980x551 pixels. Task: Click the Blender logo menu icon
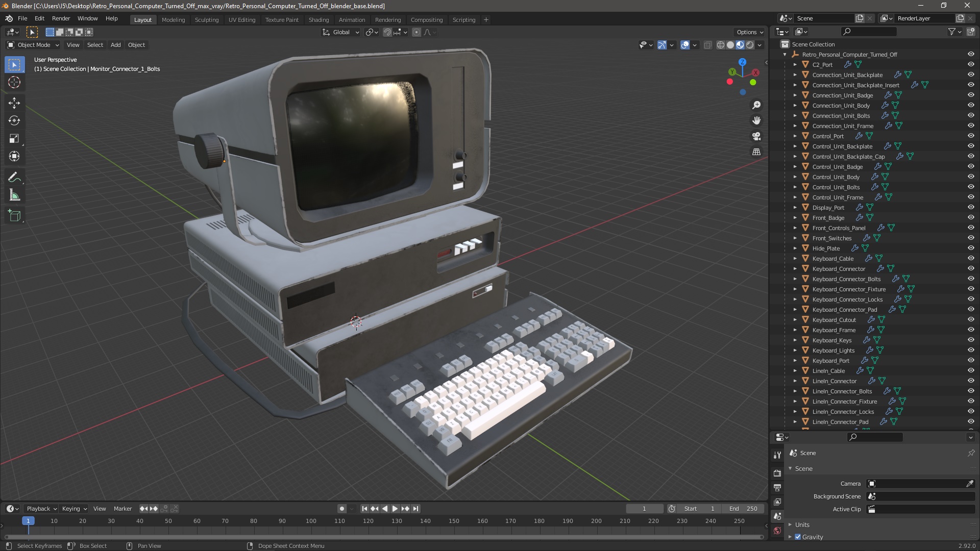coord(9,18)
